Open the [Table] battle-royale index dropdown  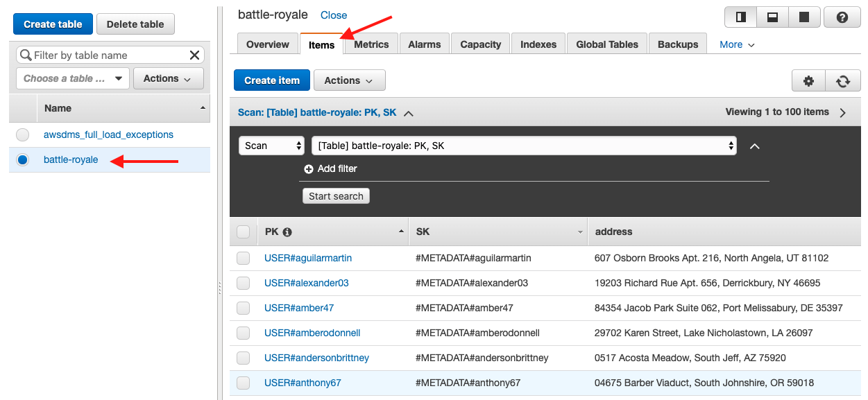pos(524,146)
